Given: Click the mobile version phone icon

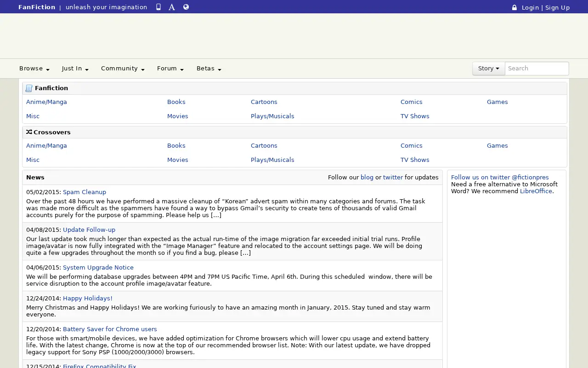Looking at the screenshot, I should pos(158,7).
